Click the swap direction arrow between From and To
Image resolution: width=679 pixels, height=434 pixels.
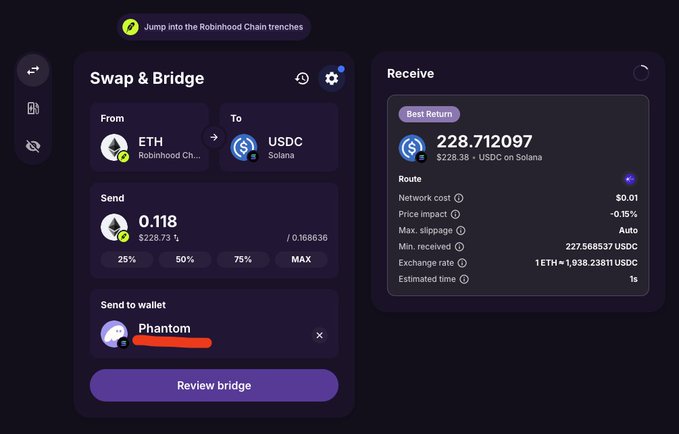(x=214, y=137)
